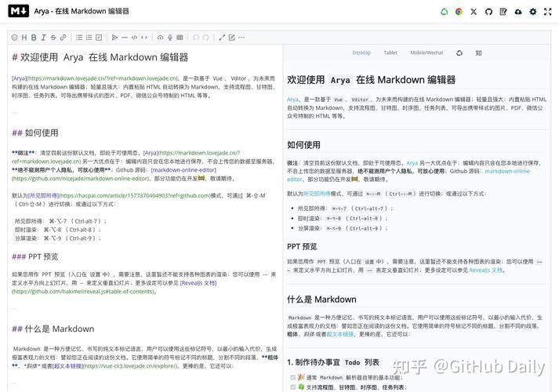Image resolution: width=559 pixels, height=392 pixels.
Task: Click editor heading '### PPT 预览'
Action: [35, 256]
